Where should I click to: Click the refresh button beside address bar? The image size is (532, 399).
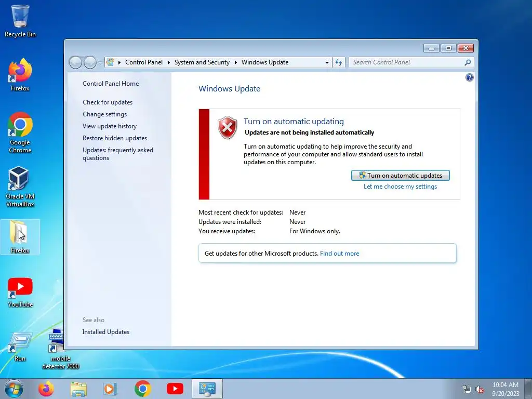coord(339,62)
